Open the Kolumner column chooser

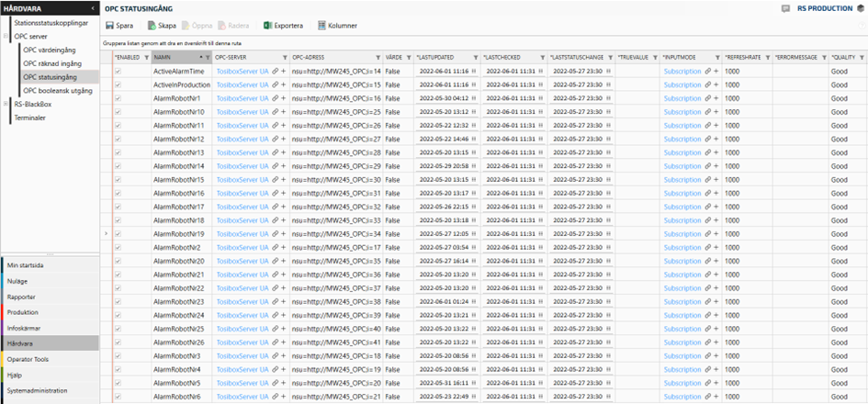(x=322, y=26)
